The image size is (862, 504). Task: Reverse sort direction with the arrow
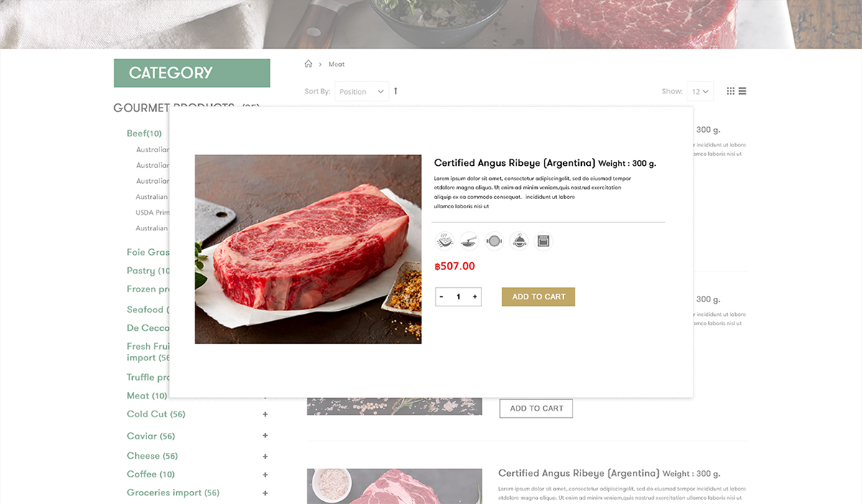coord(395,91)
